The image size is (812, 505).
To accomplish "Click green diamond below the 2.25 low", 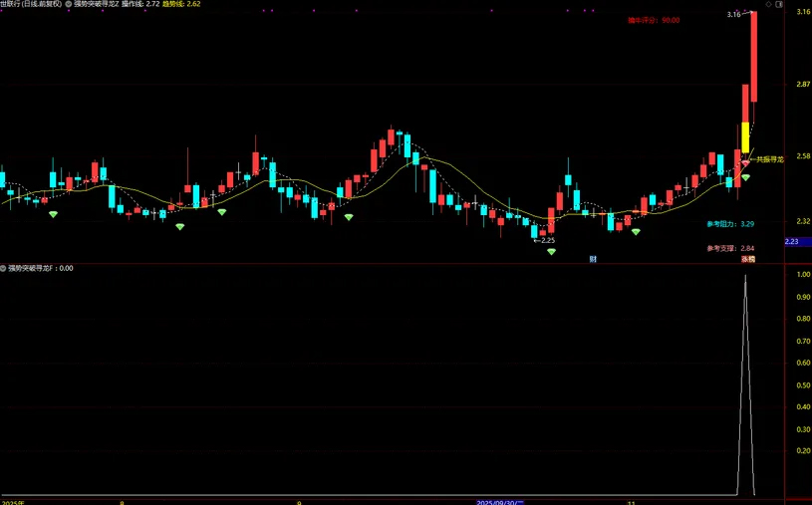I will [x=551, y=252].
